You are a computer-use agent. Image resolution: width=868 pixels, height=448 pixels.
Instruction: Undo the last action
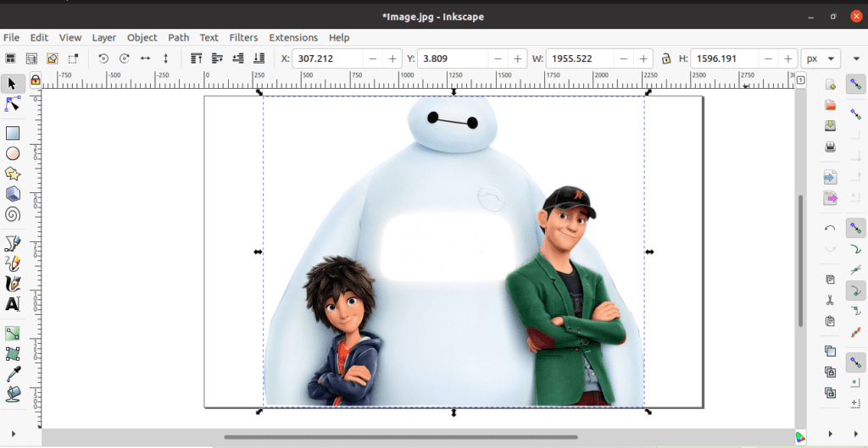pyautogui.click(x=830, y=228)
